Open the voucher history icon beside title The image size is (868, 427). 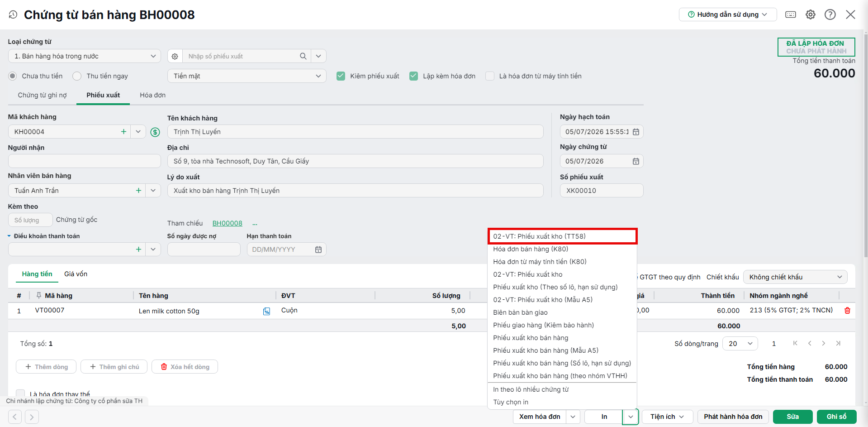click(x=13, y=14)
